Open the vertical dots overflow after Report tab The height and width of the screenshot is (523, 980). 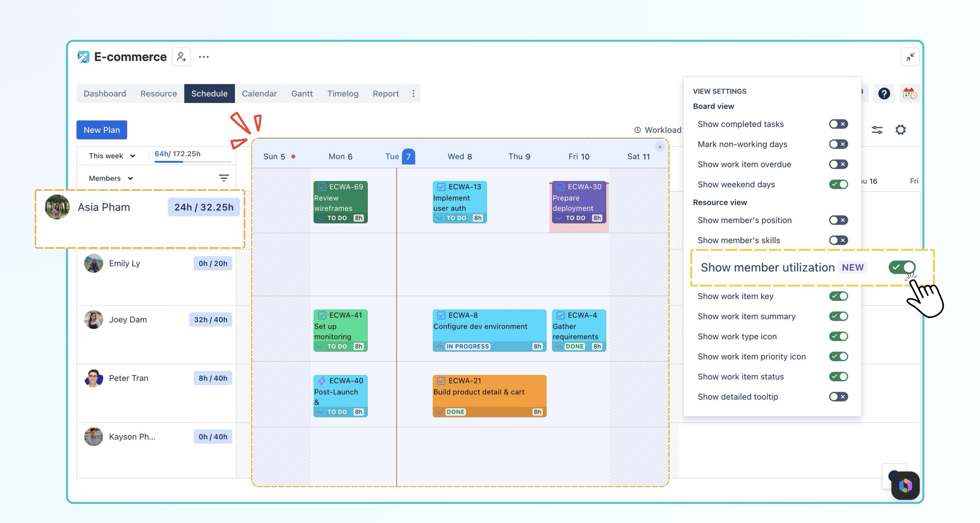click(413, 93)
